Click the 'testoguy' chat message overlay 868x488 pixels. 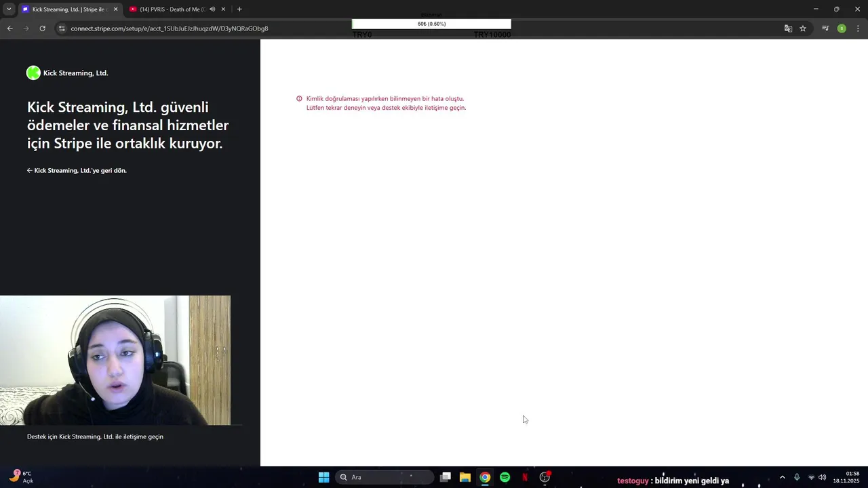coord(673,481)
